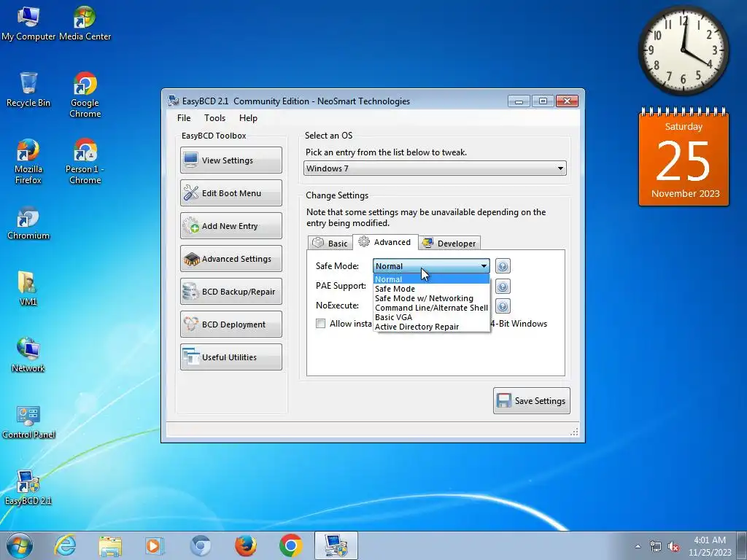This screenshot has height=560, width=747.
Task: Open the Windows Start menu
Action: click(x=20, y=545)
